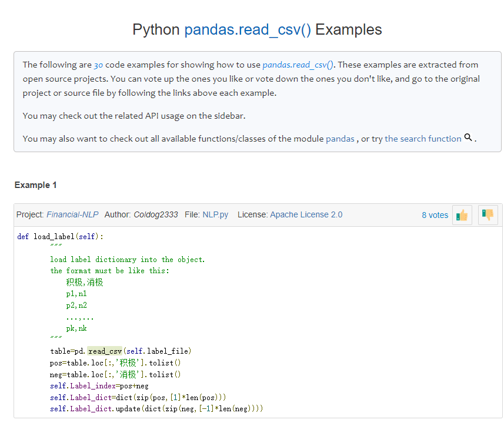Screen dimensions: 504x423
Task: Open the Financial-NLP project link
Action: (72, 214)
